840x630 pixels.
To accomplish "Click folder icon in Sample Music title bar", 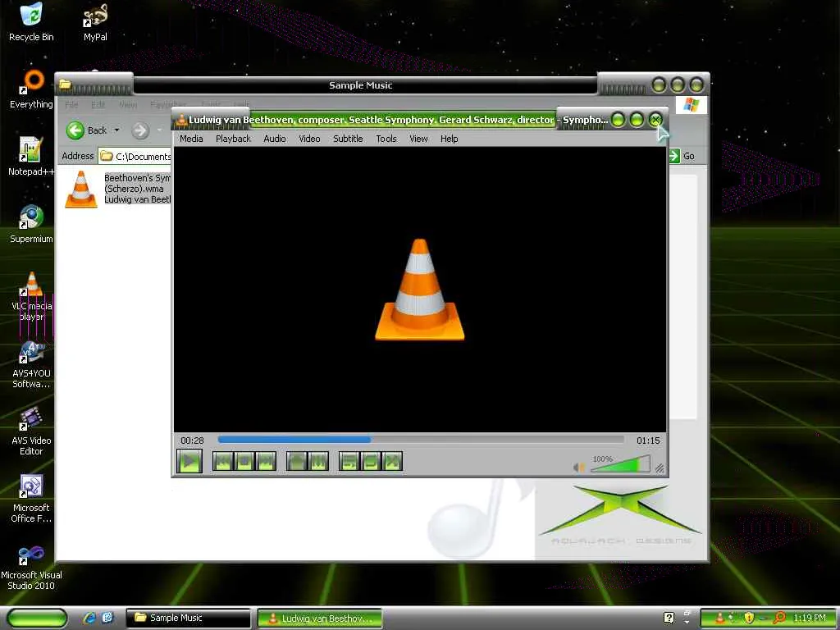I will coord(66,84).
